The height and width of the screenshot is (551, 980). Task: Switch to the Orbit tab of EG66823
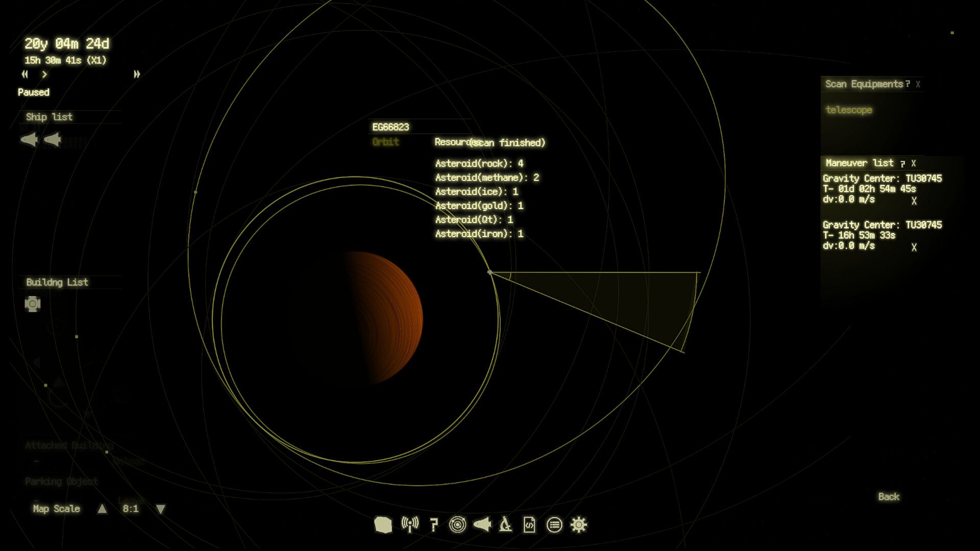point(385,142)
